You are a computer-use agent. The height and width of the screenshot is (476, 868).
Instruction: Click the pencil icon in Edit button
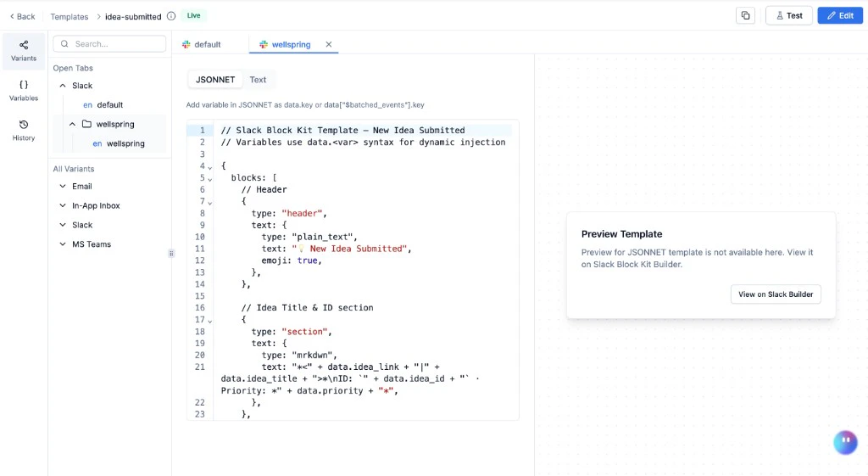pyautogui.click(x=831, y=15)
